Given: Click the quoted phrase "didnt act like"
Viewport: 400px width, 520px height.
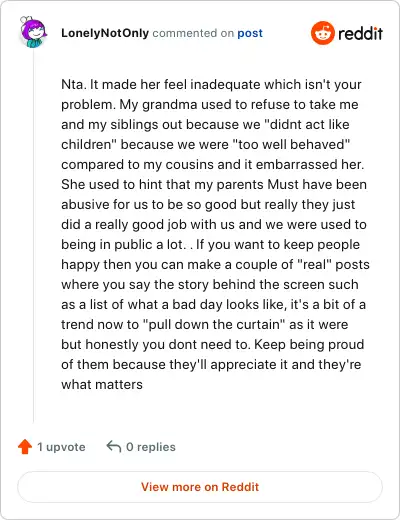Looking at the screenshot, I should (307, 124).
